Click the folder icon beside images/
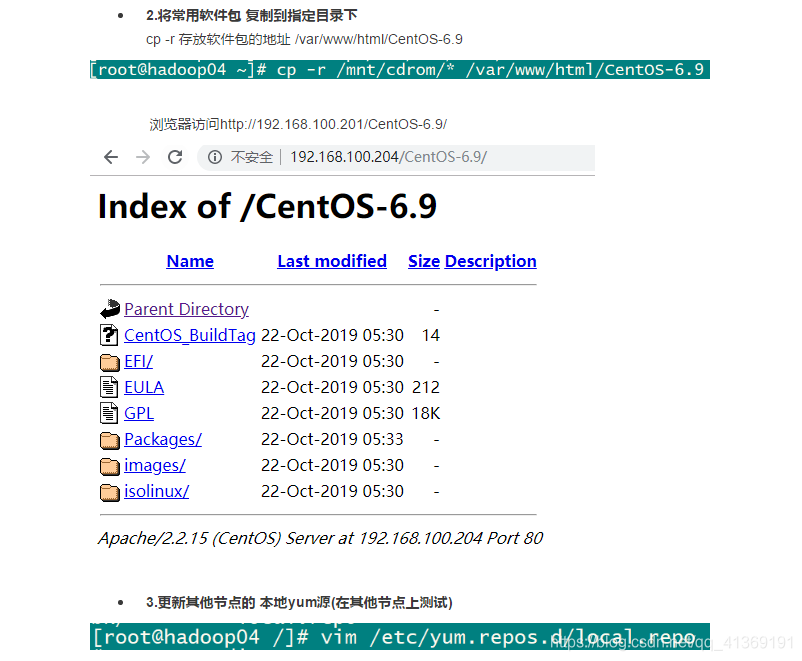Image resolution: width=802 pixels, height=661 pixels. tap(109, 466)
